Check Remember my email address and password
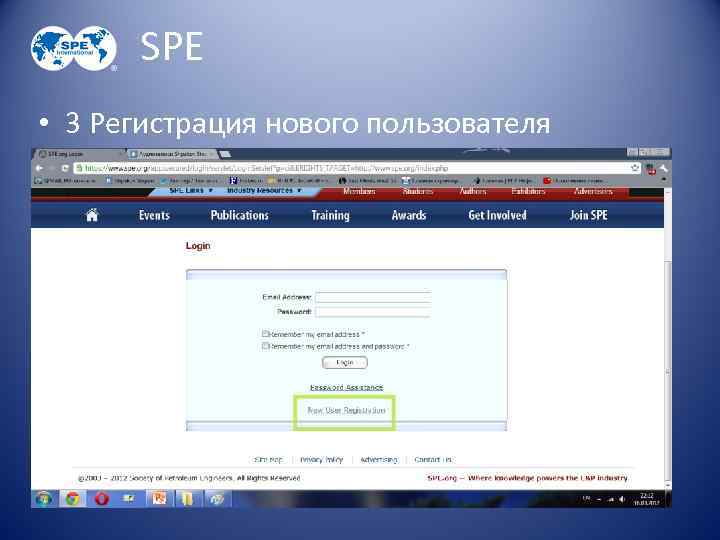The width and height of the screenshot is (720, 540). tap(265, 345)
